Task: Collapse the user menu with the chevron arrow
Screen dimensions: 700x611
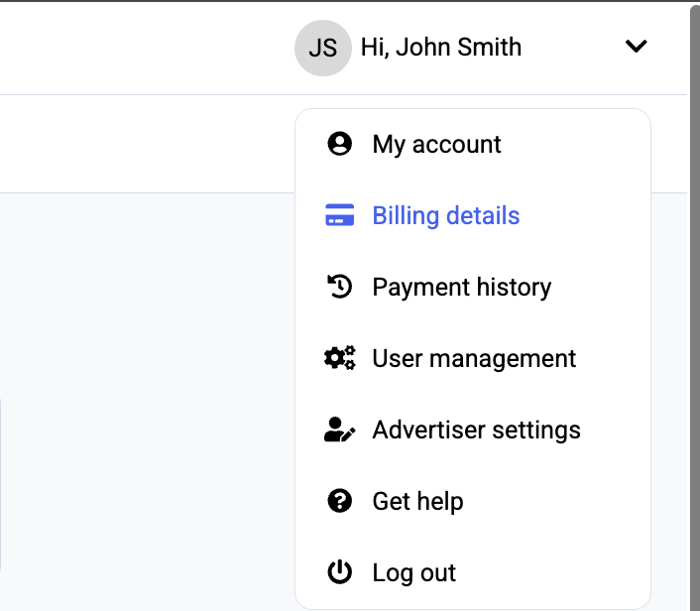Action: [x=636, y=47]
